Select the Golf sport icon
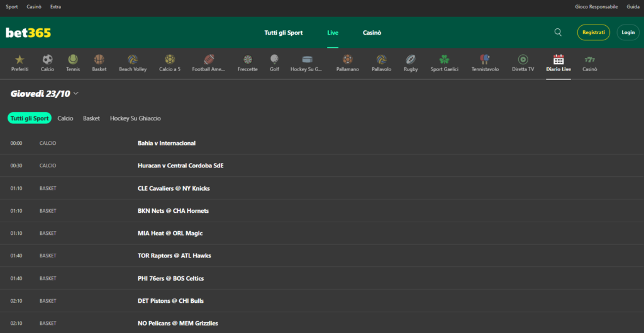 tap(274, 60)
